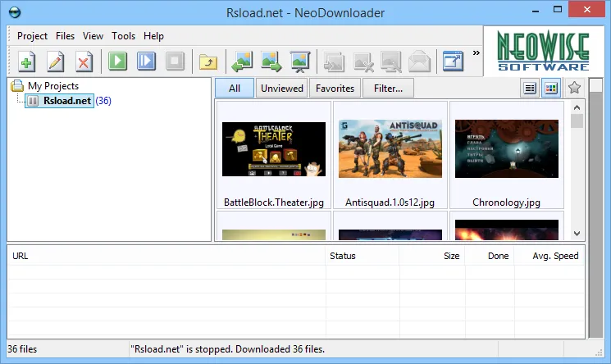Image resolution: width=611 pixels, height=364 pixels.
Task: Click the Delete Project red X icon
Action: point(84,61)
